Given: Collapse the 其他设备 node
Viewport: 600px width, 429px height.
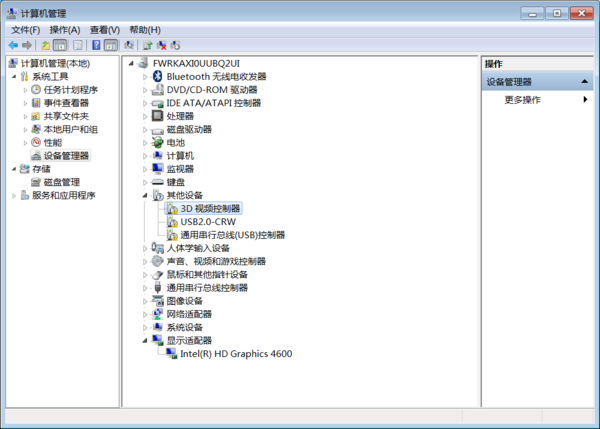Looking at the screenshot, I should coord(145,196).
